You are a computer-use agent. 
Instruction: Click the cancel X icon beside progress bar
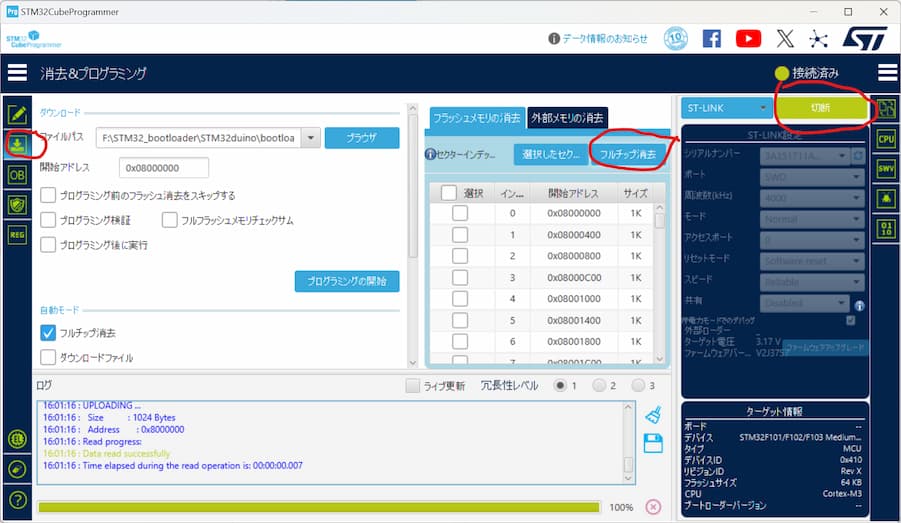tap(653, 507)
